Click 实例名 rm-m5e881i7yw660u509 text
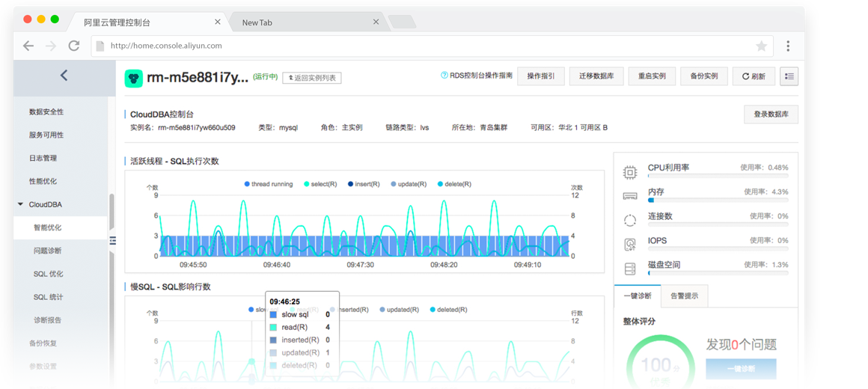This screenshot has height=389, width=868. tap(182, 128)
